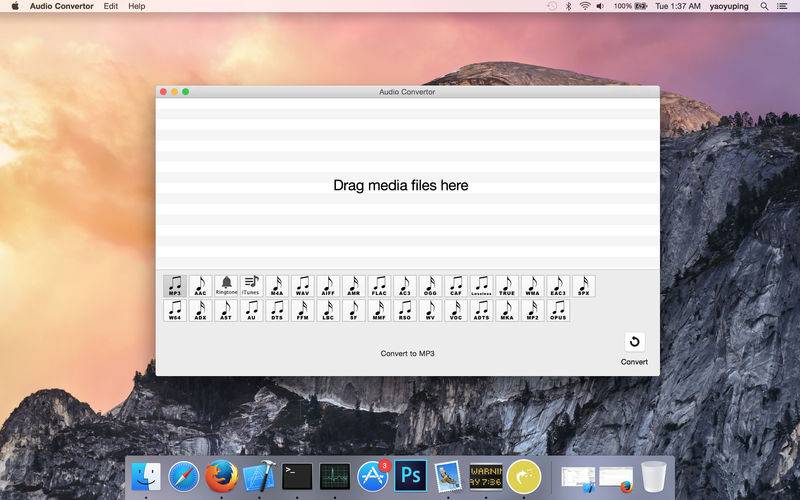This screenshot has width=800, height=500.
Task: Pick the AIFF format
Action: point(328,286)
